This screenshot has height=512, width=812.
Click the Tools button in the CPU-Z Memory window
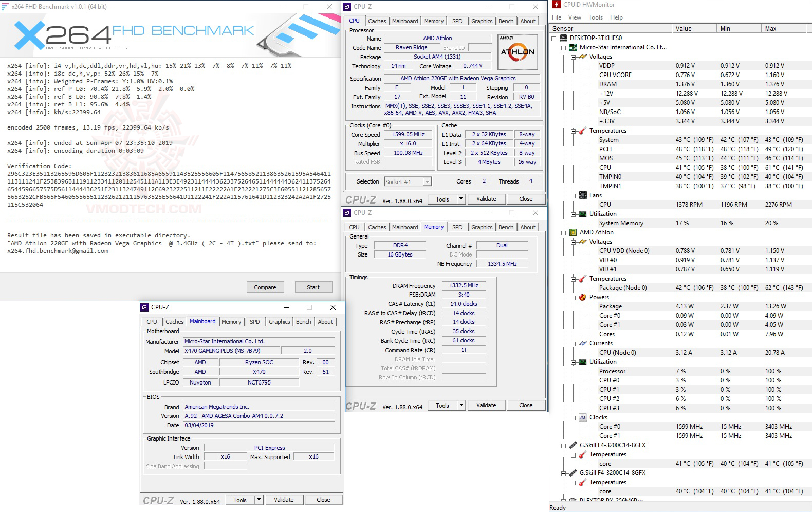click(442, 405)
